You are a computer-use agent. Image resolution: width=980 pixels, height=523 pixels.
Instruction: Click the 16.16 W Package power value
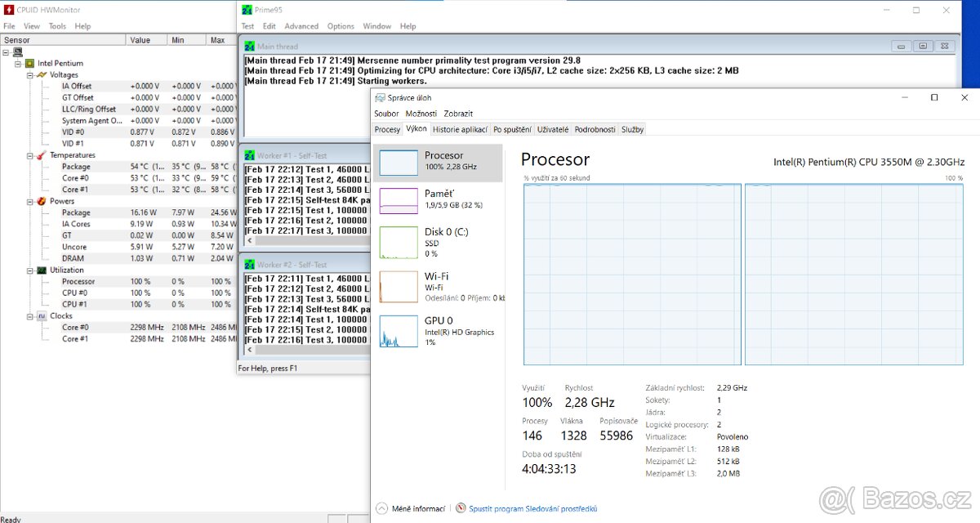[144, 212]
